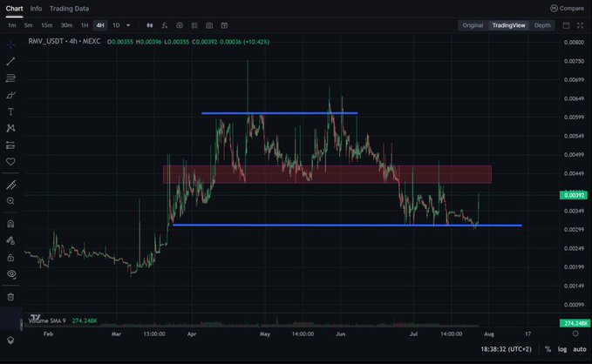This screenshot has width=592, height=364.
Task: Click the Compare symbol button
Action: [x=567, y=9]
